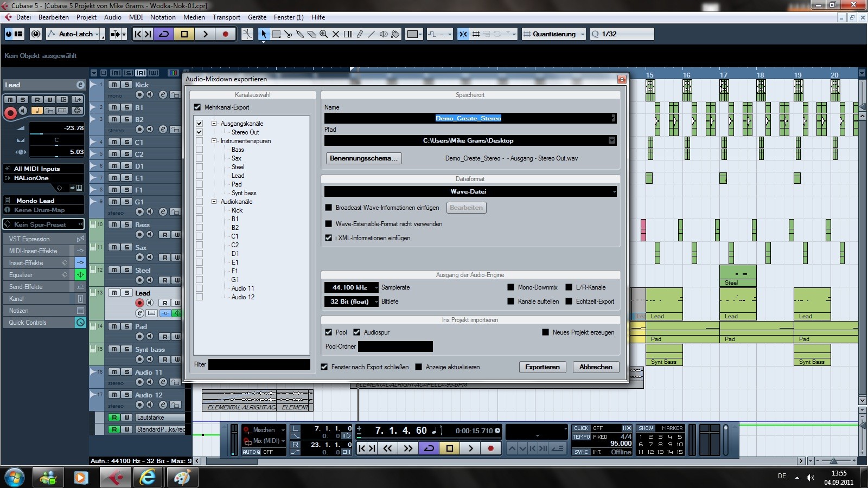Open the VST Expression inspector section

click(x=43, y=239)
